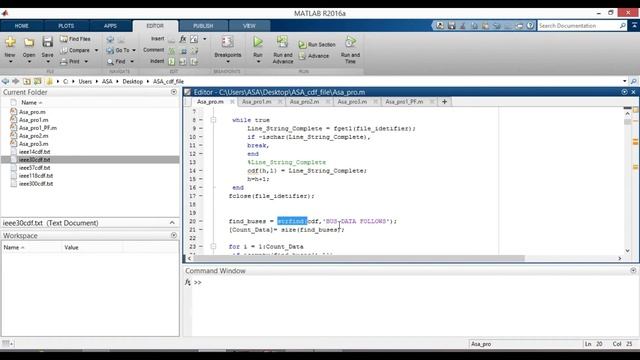The width and height of the screenshot is (640, 360).
Task: Click the search magnifier icon in documentation box
Action: (x=622, y=26)
